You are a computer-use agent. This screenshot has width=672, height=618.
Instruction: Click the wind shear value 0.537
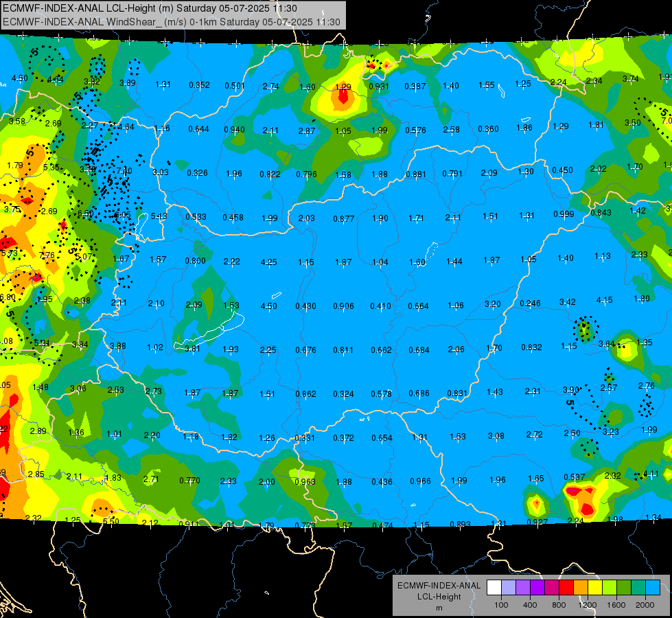pyautogui.click(x=575, y=477)
